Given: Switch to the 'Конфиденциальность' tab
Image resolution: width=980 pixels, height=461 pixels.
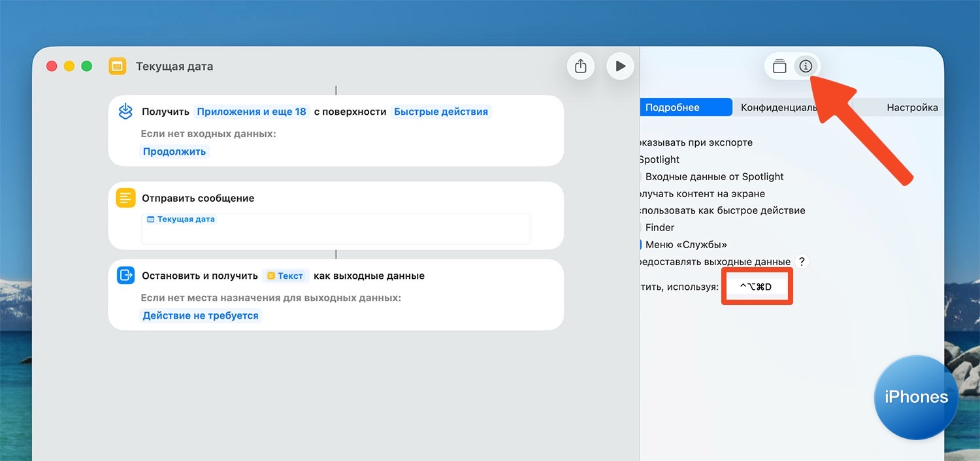Looking at the screenshot, I should coord(779,108).
